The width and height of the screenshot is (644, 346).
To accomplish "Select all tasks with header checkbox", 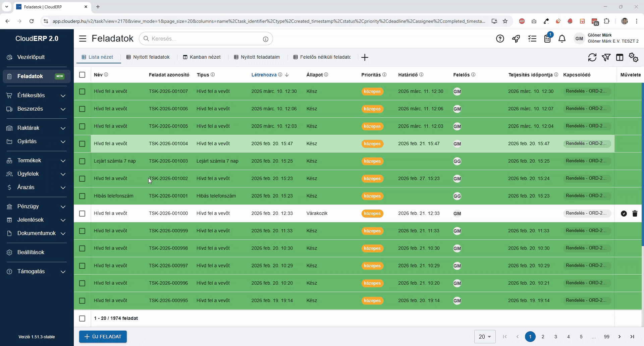I will 82,75.
